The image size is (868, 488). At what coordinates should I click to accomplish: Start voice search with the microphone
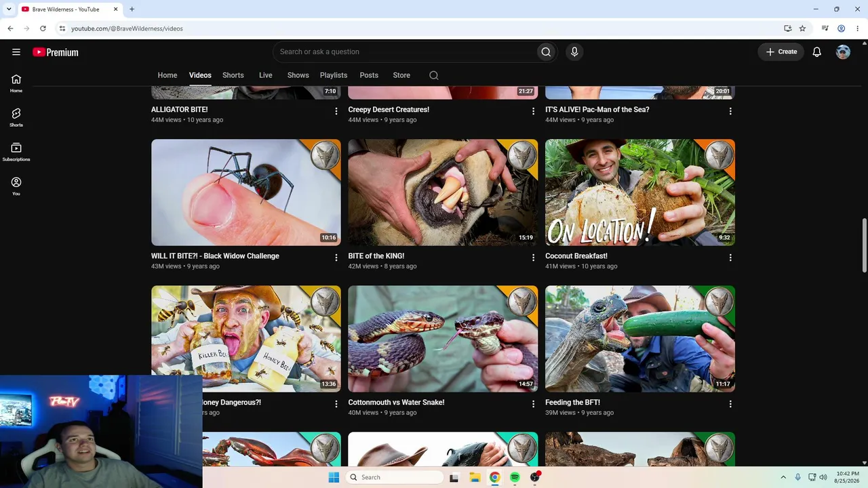(x=574, y=52)
